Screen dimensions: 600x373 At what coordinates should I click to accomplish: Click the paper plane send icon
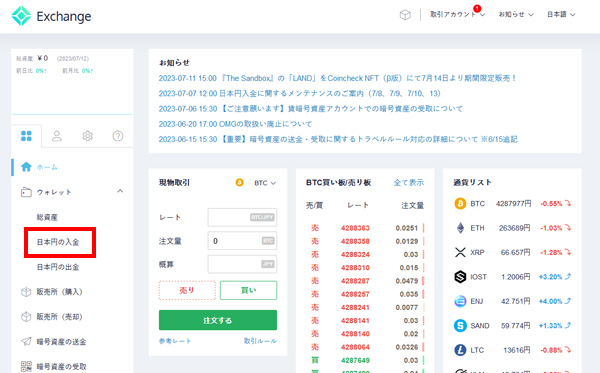click(26, 341)
